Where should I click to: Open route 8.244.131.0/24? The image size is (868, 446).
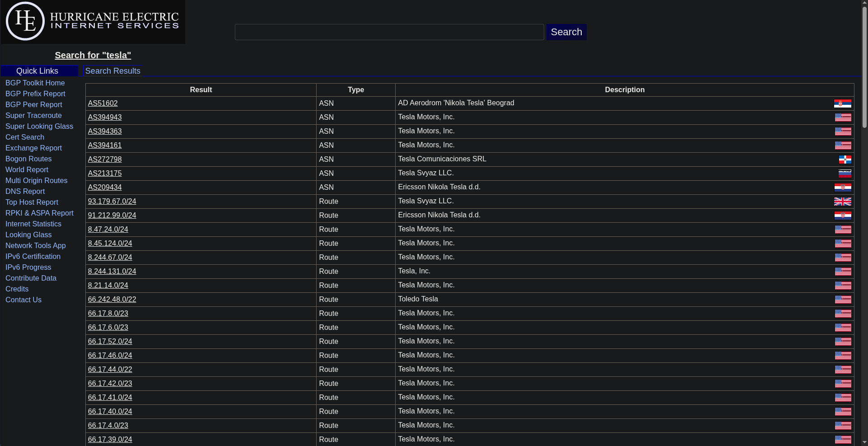pyautogui.click(x=112, y=272)
